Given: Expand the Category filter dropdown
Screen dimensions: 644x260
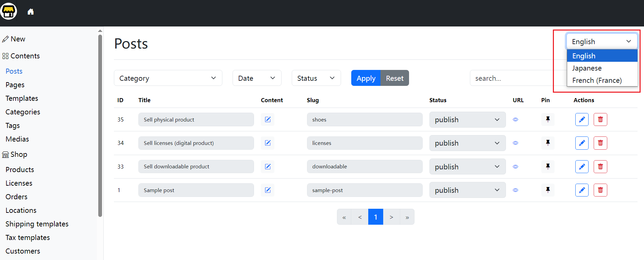Looking at the screenshot, I should (x=168, y=78).
